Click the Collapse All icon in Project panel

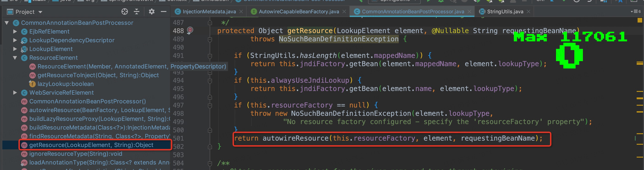tap(137, 11)
